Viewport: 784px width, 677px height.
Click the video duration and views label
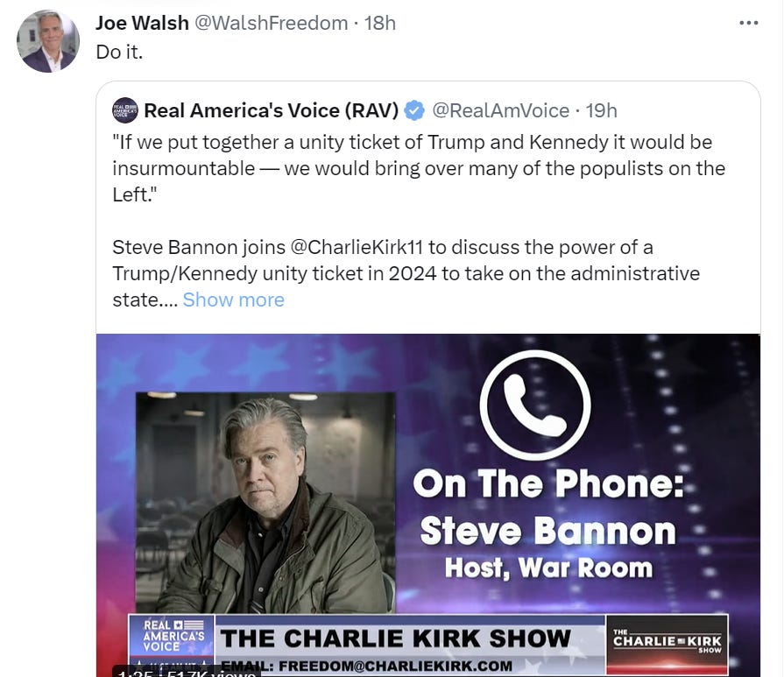[x=187, y=672]
